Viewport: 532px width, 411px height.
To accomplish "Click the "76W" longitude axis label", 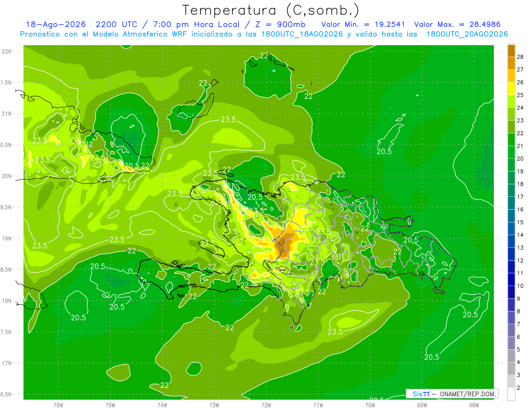I will tap(58, 405).
